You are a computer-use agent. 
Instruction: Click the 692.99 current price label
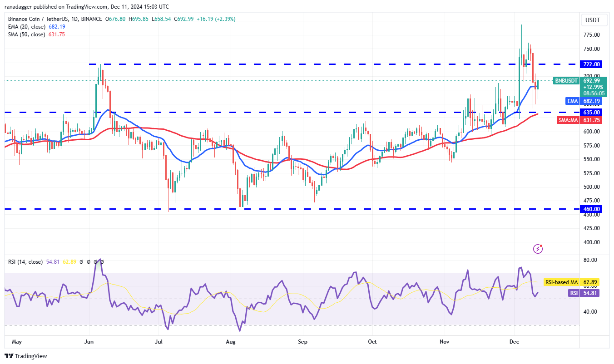pyautogui.click(x=592, y=80)
